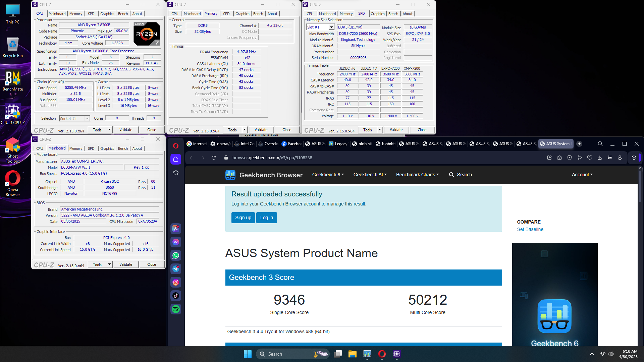Image resolution: width=644 pixels, height=362 pixels.
Task: Expand Tools dropdown arrow in Mainboard window
Action: (109, 265)
